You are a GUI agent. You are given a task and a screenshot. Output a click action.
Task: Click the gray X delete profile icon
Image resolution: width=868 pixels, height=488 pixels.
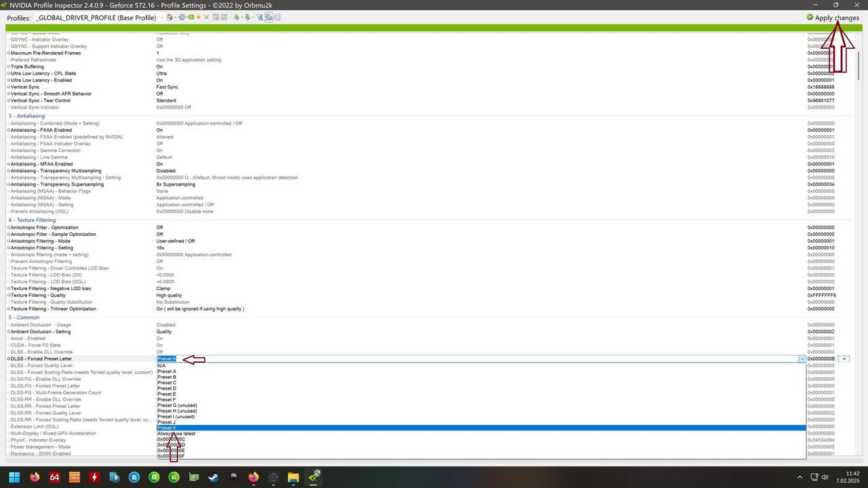point(206,17)
